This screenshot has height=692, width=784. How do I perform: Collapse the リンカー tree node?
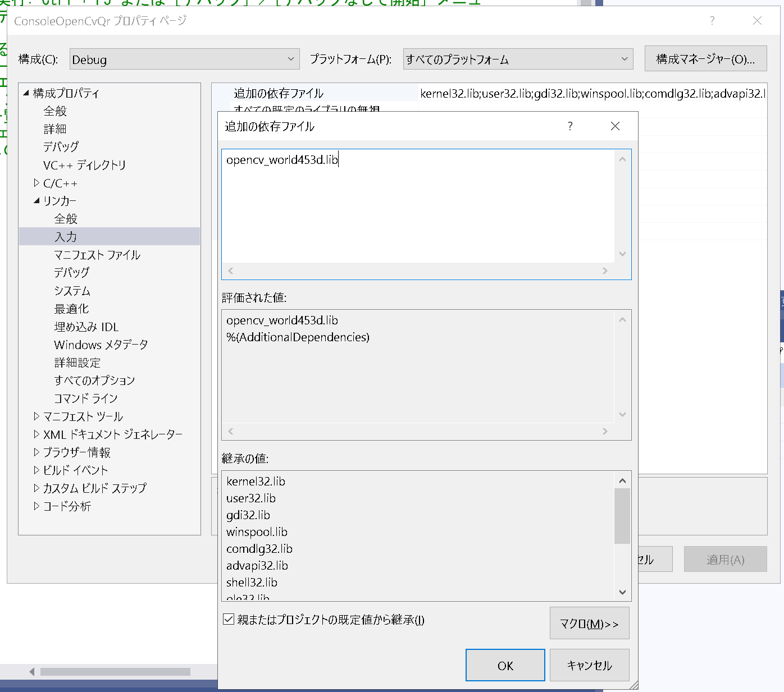[37, 201]
